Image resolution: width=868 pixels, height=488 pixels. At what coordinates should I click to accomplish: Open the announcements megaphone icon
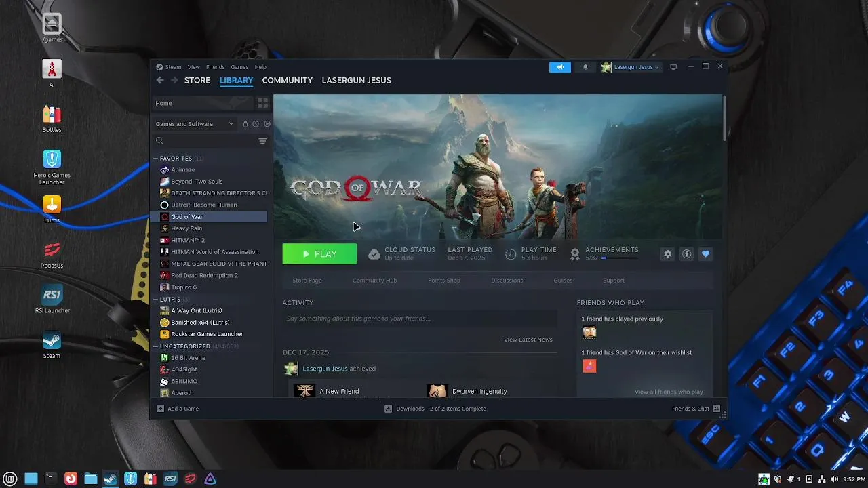coord(560,67)
